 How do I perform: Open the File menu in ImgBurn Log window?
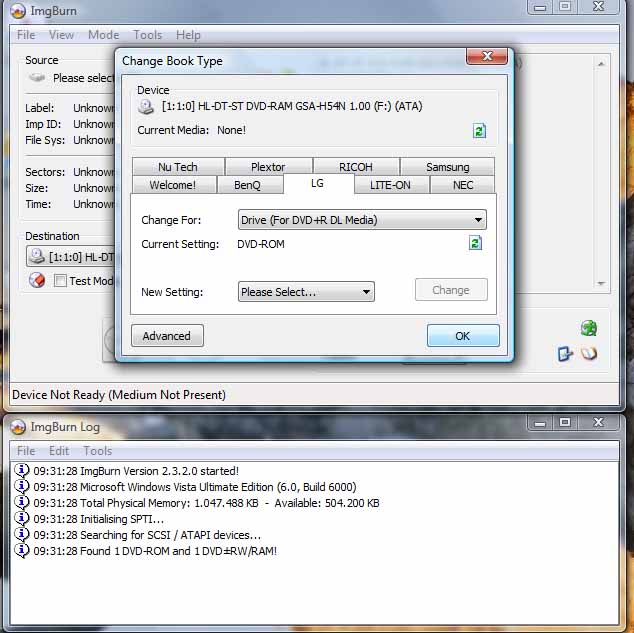[x=26, y=451]
